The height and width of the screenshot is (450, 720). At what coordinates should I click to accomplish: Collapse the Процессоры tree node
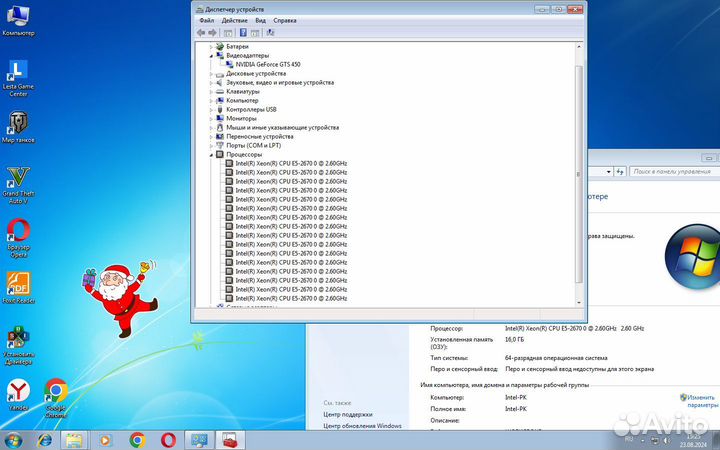[x=212, y=155]
